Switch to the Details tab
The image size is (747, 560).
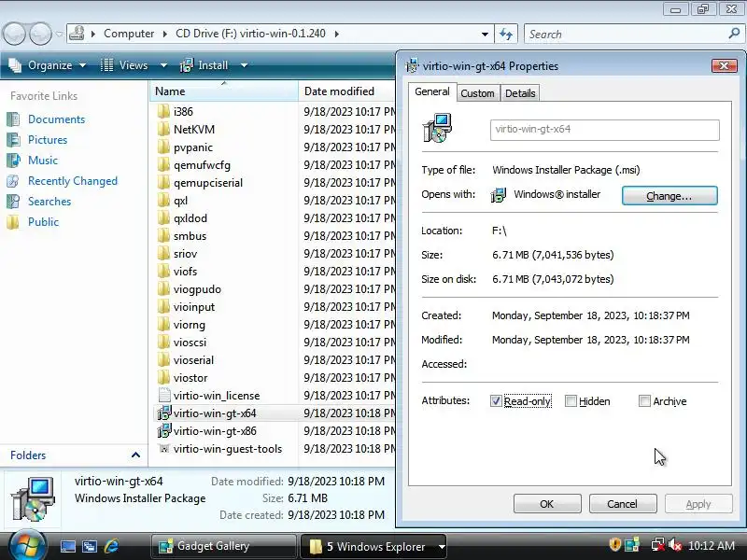520,93
